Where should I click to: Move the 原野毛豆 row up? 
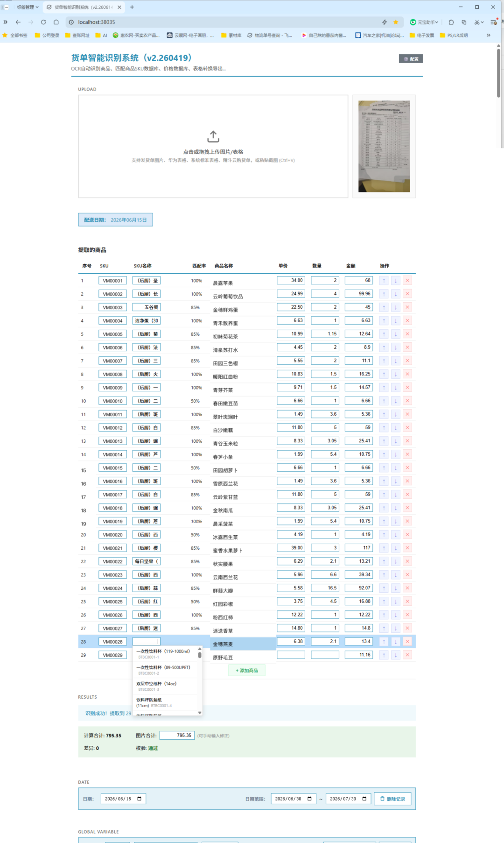tap(384, 655)
